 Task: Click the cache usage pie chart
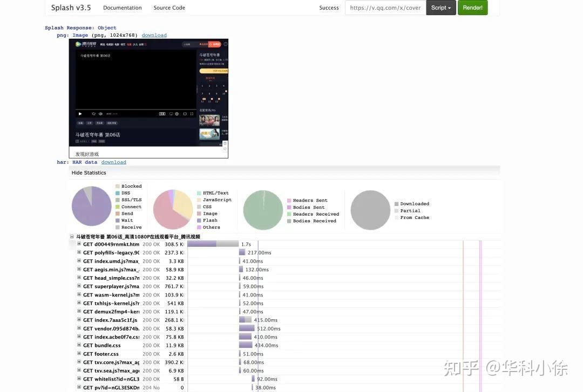pos(370,210)
